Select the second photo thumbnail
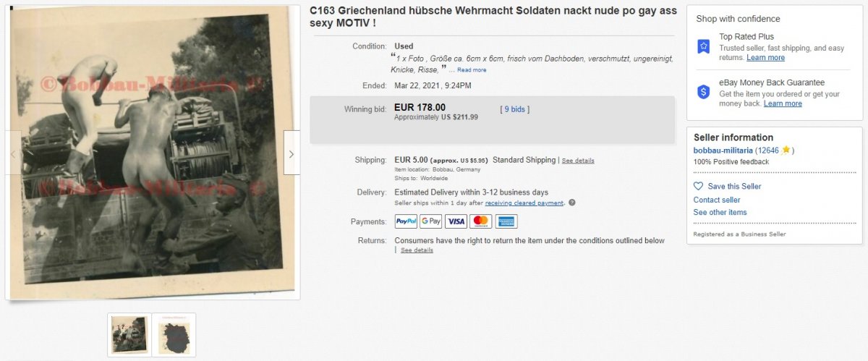 [x=174, y=334]
